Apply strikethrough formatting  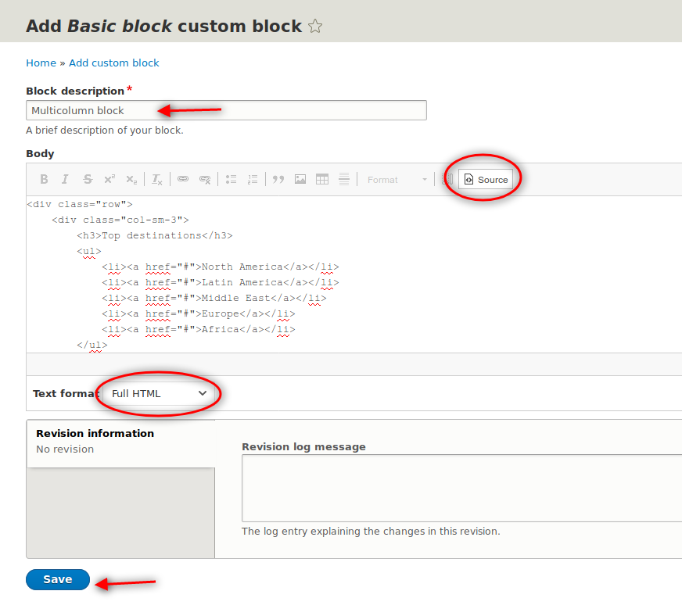coord(88,179)
